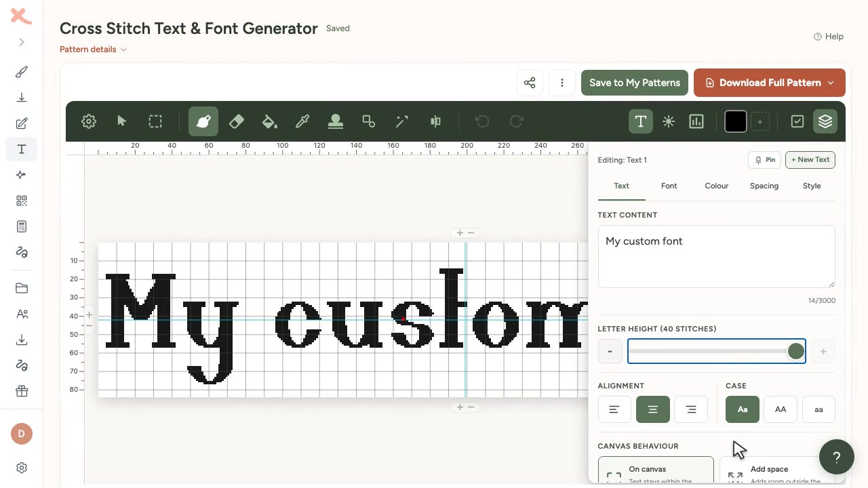
Task: Toggle the layers panel button
Action: [x=825, y=121]
